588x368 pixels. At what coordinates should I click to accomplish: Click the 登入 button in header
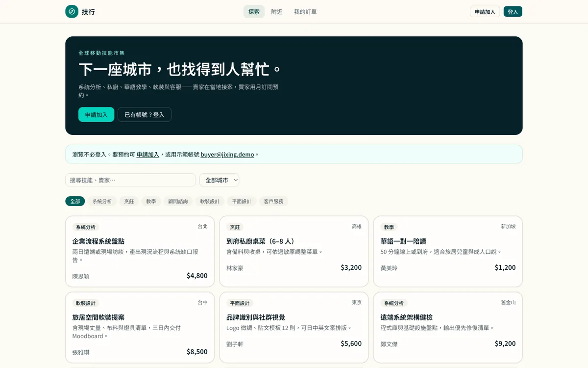point(513,12)
